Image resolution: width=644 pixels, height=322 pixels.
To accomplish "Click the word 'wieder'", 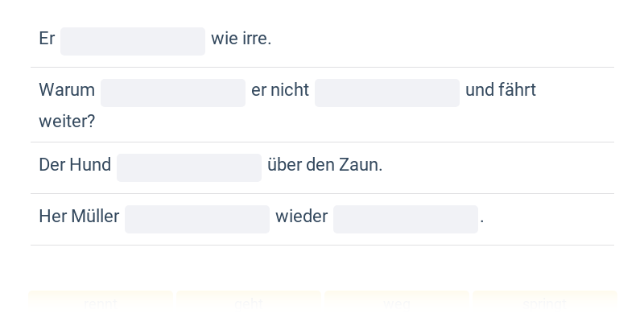I will [x=301, y=217].
